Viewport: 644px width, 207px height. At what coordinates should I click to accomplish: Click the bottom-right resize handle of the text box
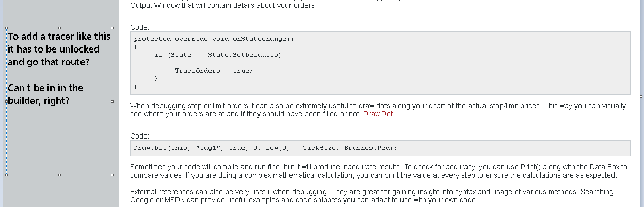coord(112,175)
